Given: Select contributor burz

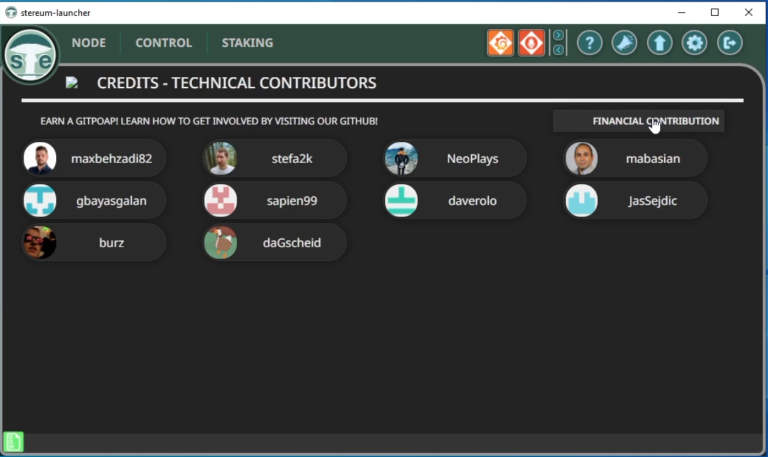Looking at the screenshot, I should click(94, 243).
